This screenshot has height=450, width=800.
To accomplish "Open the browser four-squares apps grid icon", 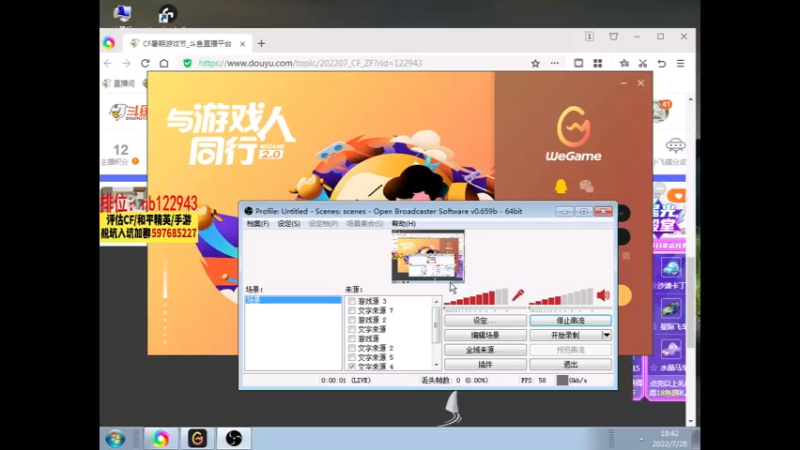I will click(x=597, y=63).
